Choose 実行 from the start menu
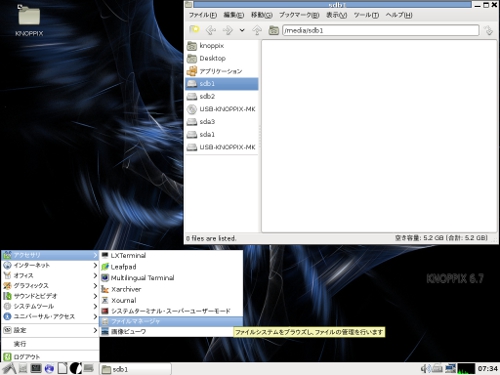 point(50,344)
